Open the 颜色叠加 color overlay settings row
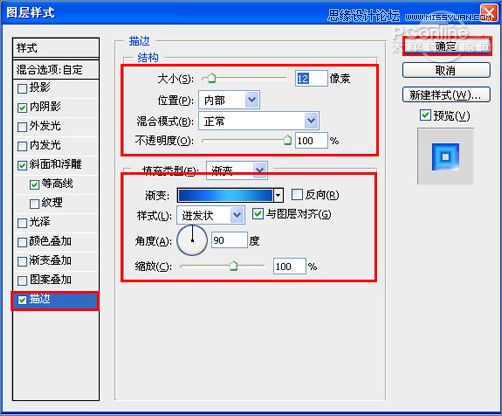Image resolution: width=502 pixels, height=416 pixels. pyautogui.click(x=56, y=242)
